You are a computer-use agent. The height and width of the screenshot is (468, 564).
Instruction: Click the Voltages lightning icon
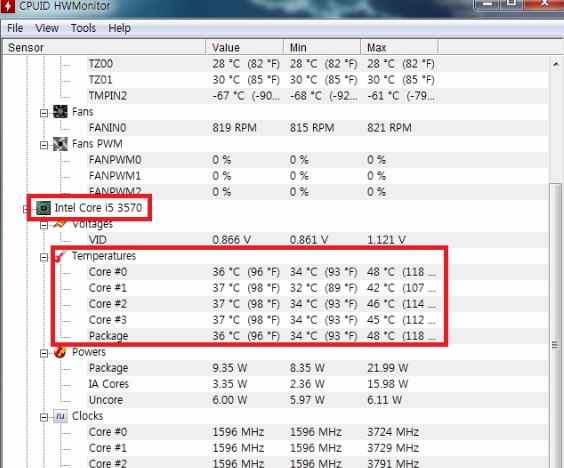click(60, 224)
